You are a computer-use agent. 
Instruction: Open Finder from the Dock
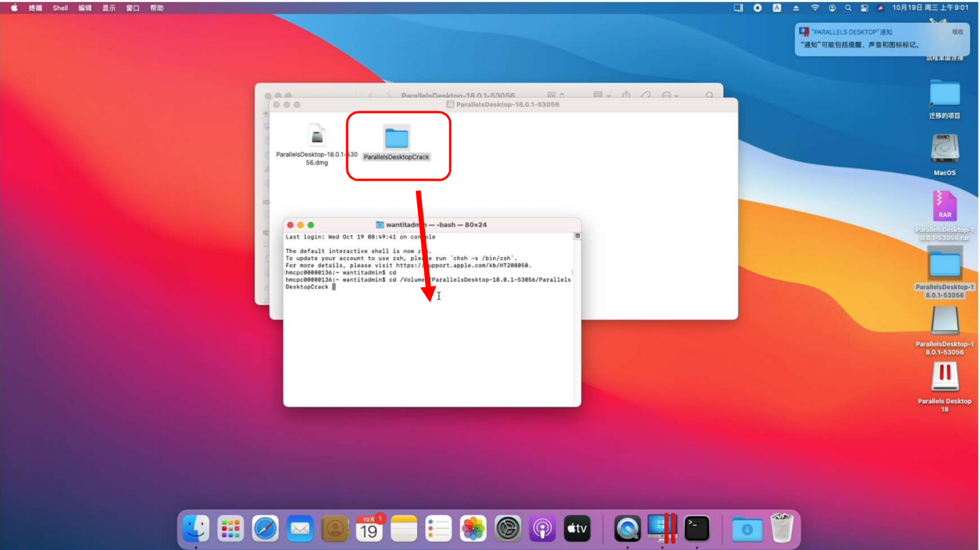pyautogui.click(x=196, y=529)
